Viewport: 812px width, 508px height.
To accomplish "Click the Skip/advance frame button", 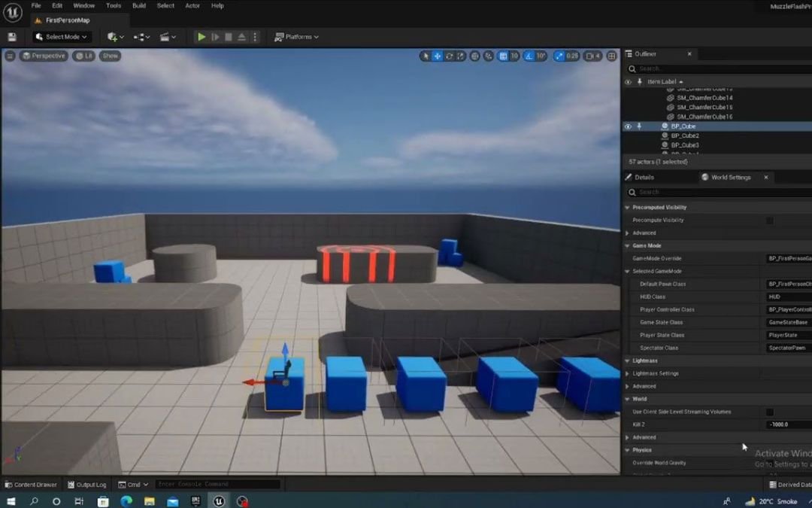I will pos(216,37).
